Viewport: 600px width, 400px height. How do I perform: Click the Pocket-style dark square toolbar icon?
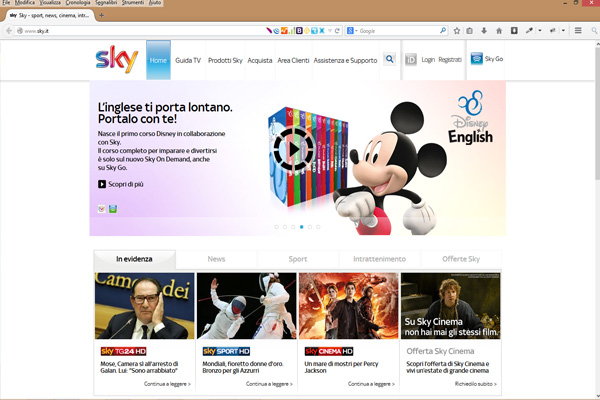[514, 31]
